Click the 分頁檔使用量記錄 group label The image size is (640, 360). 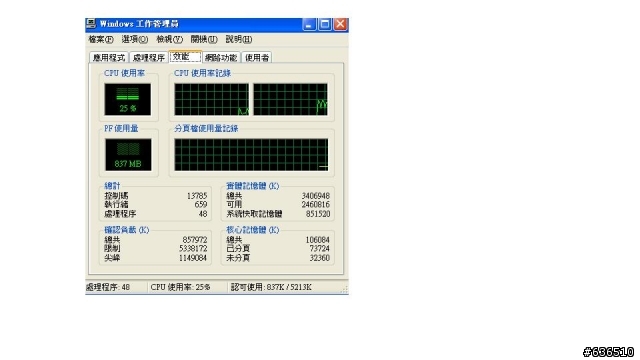206,129
